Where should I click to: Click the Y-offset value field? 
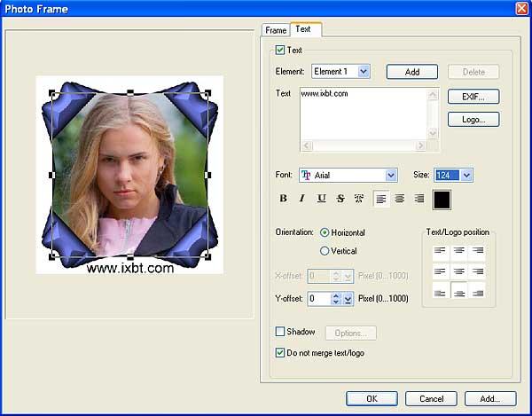click(319, 299)
